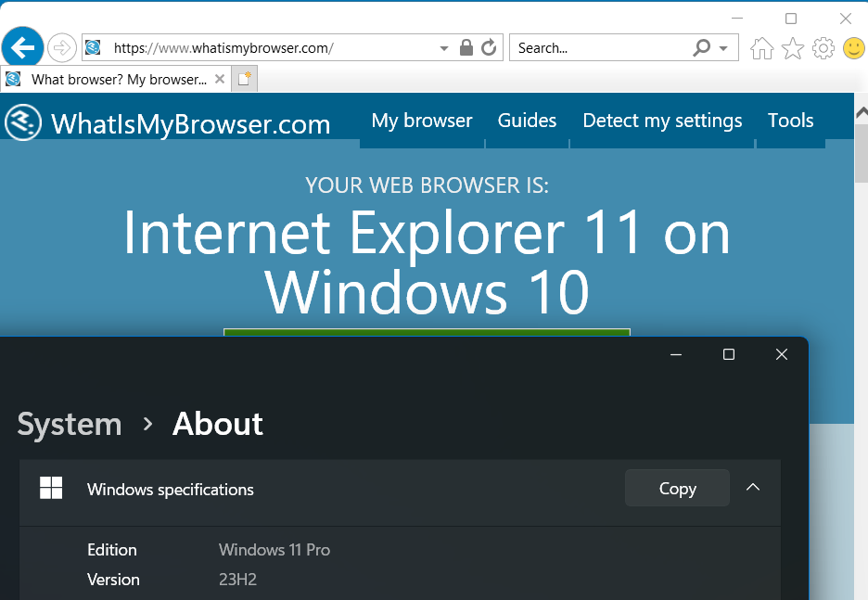Close the Settings About window
The width and height of the screenshot is (868, 600).
[x=782, y=354]
